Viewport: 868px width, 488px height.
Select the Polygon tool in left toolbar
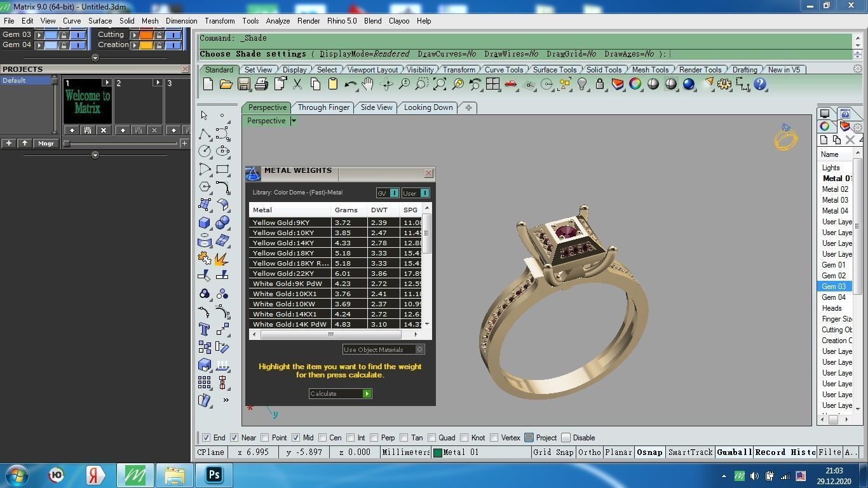[204, 187]
